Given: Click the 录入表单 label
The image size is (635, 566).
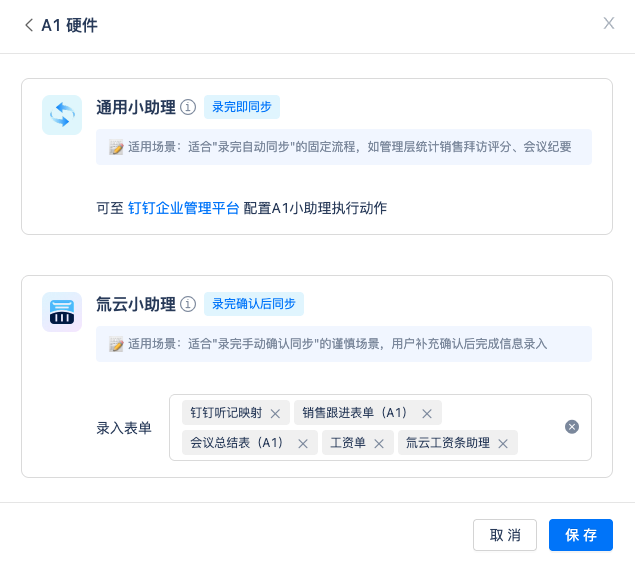Looking at the screenshot, I should 124,428.
